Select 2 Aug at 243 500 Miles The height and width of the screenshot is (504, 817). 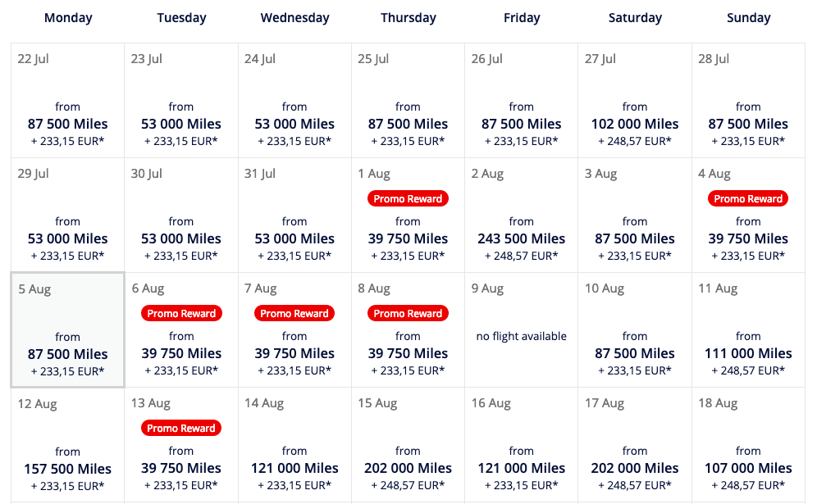click(x=521, y=238)
